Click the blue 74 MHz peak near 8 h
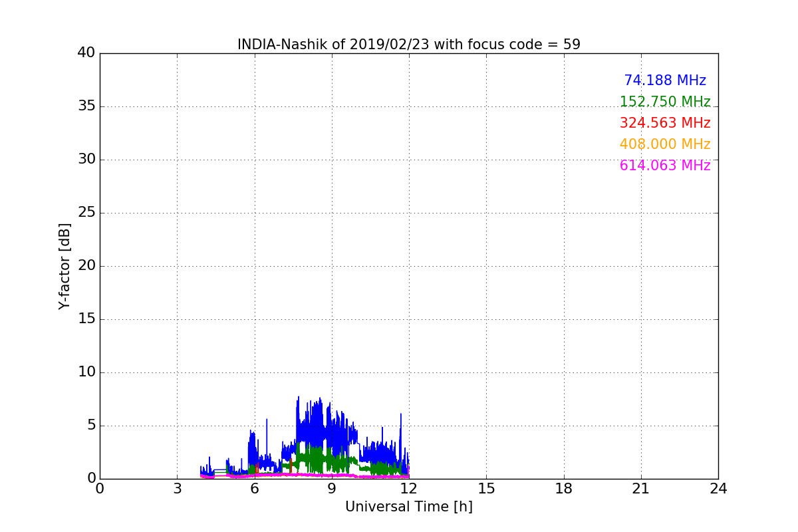This screenshot has width=798, height=532. click(x=299, y=398)
